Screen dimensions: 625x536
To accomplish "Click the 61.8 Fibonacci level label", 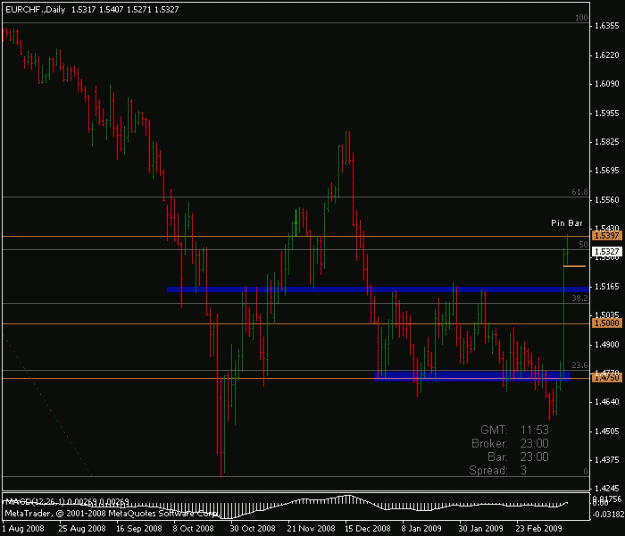I will (x=580, y=192).
